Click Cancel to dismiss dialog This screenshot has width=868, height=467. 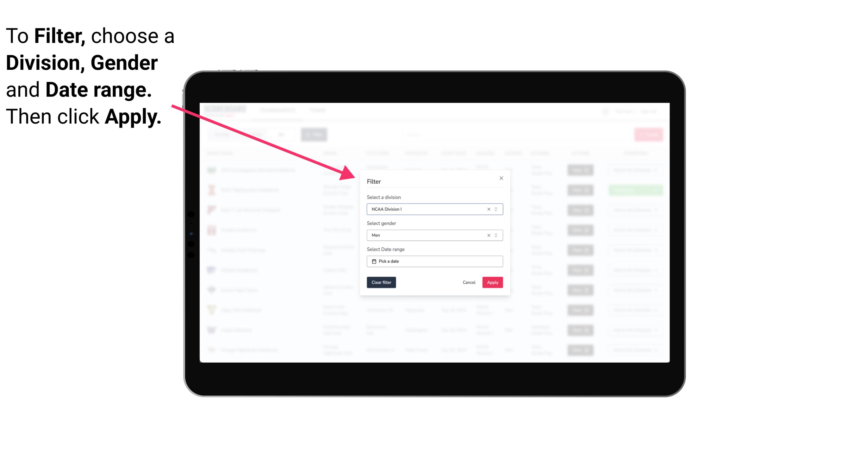coord(469,283)
